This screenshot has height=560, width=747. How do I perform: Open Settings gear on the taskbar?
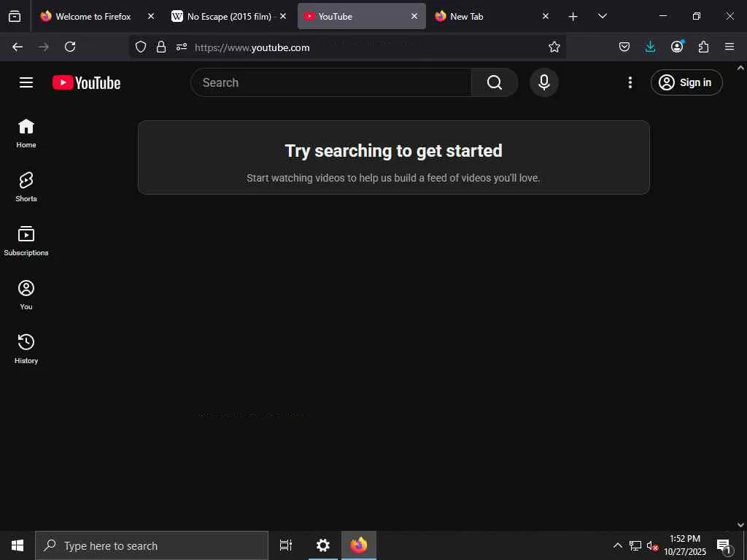tap(323, 545)
